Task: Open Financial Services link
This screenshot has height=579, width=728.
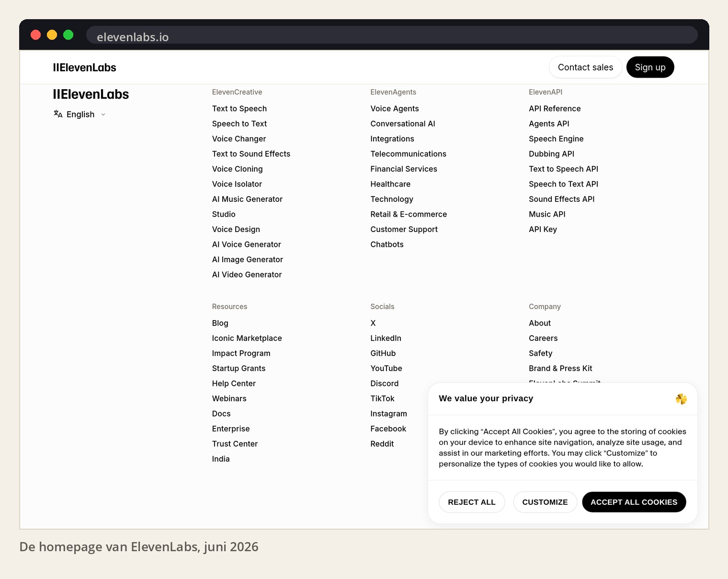Action: (404, 169)
